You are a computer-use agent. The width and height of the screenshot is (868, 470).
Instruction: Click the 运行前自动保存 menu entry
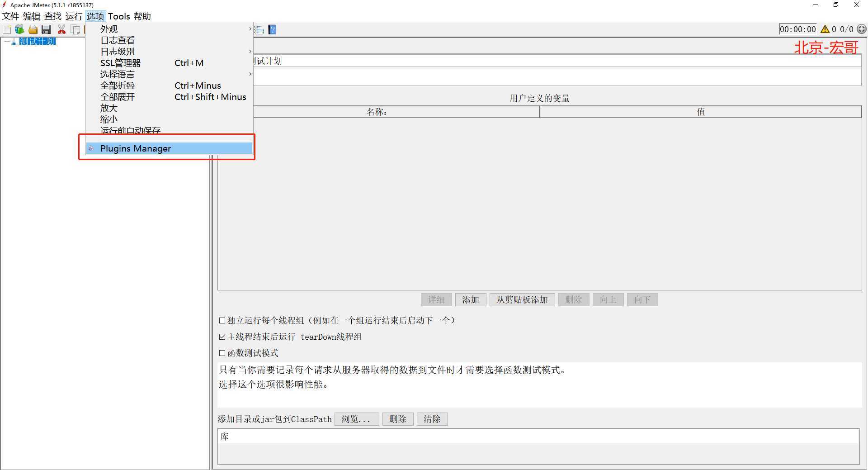[x=169, y=130]
